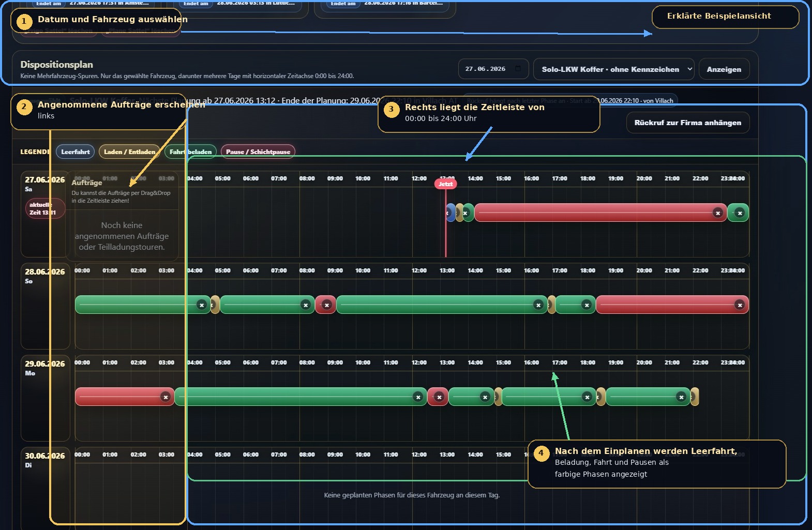Remove the long red pause phase on 27.06.2026
Screen dimensions: 812x530
(717, 213)
